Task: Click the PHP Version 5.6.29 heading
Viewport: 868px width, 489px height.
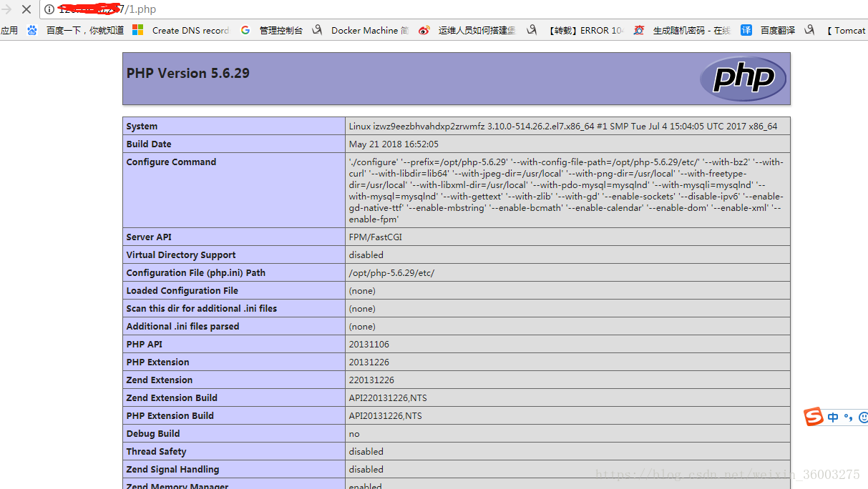Action: 188,73
